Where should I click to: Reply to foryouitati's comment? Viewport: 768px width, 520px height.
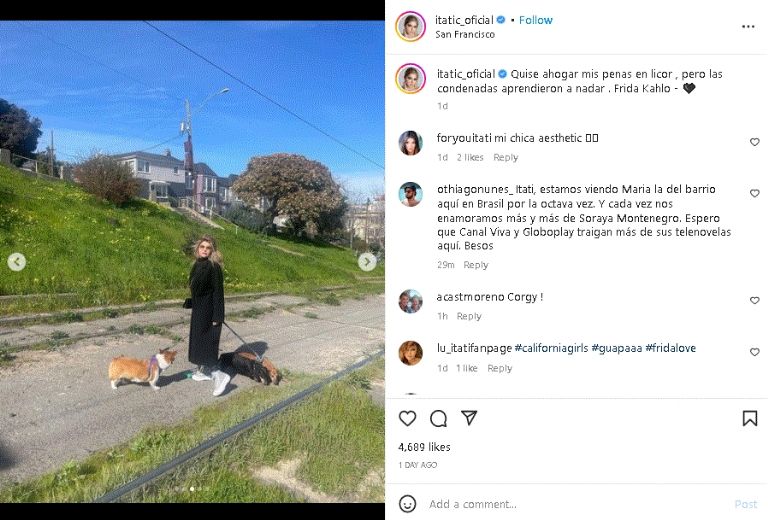pos(505,157)
